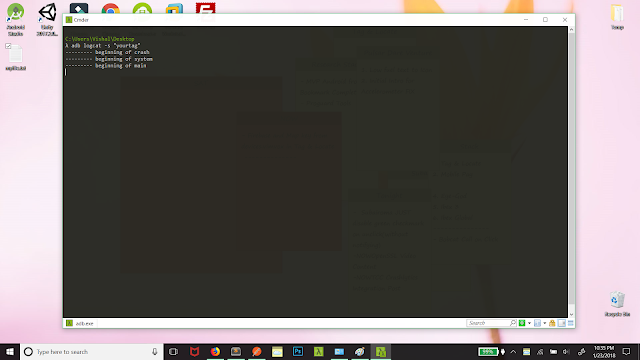Show hidden system tray icons
The image size is (640, 360).
pos(513,351)
